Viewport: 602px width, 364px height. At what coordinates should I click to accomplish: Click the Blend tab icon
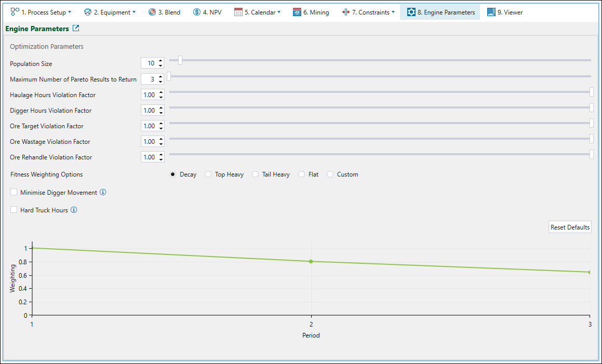click(152, 12)
